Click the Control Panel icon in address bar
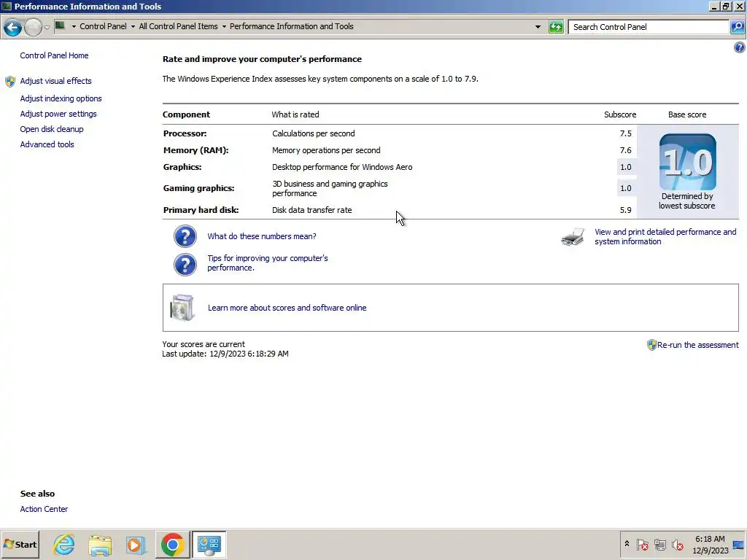The width and height of the screenshot is (747, 560). click(x=60, y=26)
